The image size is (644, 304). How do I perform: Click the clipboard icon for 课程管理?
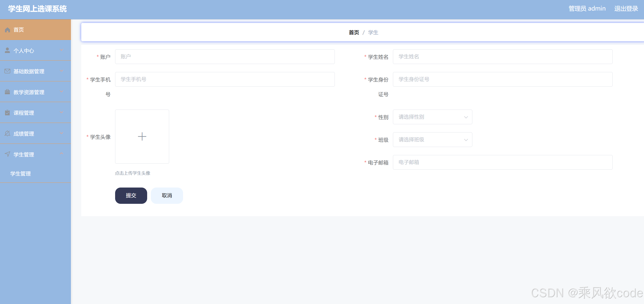(8, 113)
